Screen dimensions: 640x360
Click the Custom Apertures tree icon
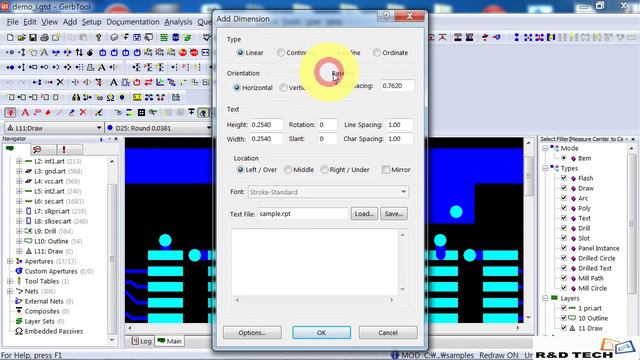[19, 271]
